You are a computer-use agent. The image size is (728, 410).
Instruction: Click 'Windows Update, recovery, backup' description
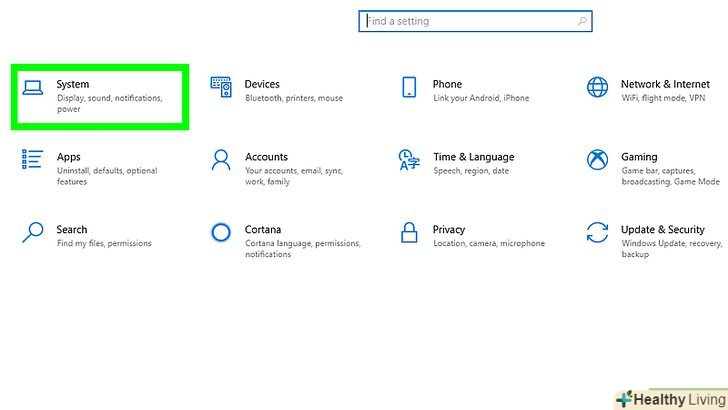tap(672, 248)
